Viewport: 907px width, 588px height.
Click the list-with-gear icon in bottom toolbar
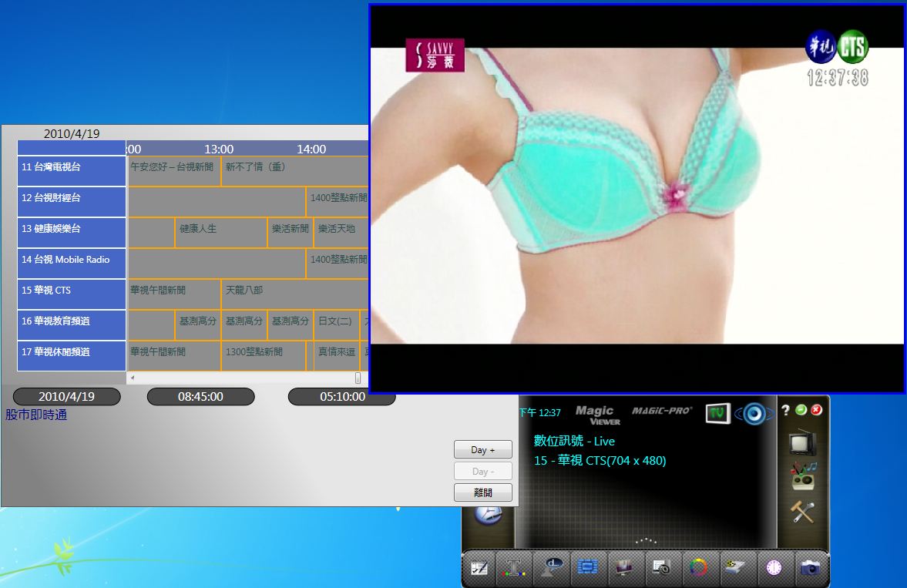click(660, 568)
